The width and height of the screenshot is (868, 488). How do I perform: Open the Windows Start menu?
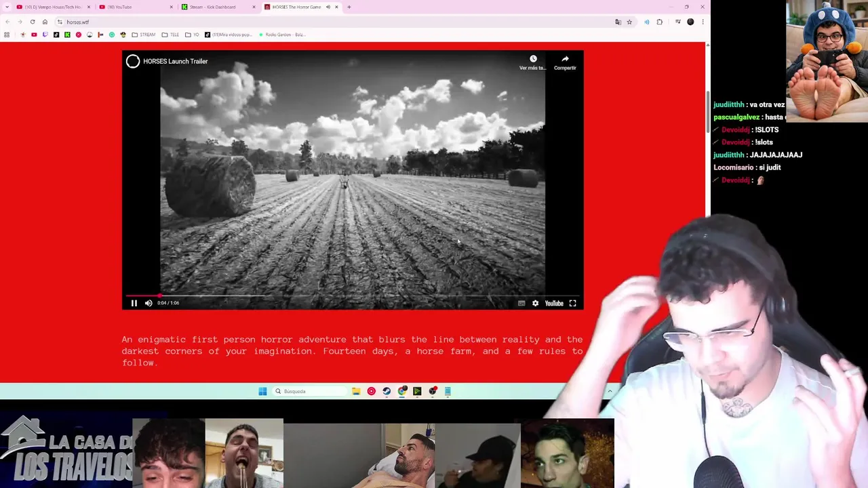[x=262, y=391]
